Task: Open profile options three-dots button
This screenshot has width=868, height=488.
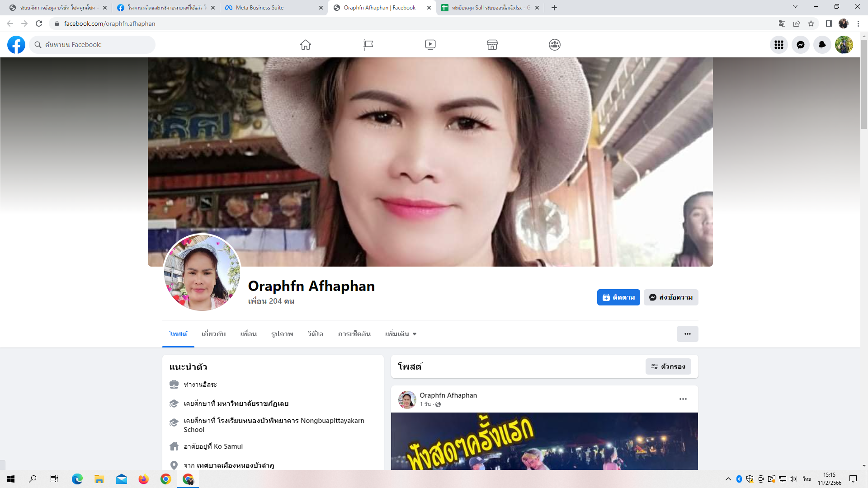Action: 687,334
